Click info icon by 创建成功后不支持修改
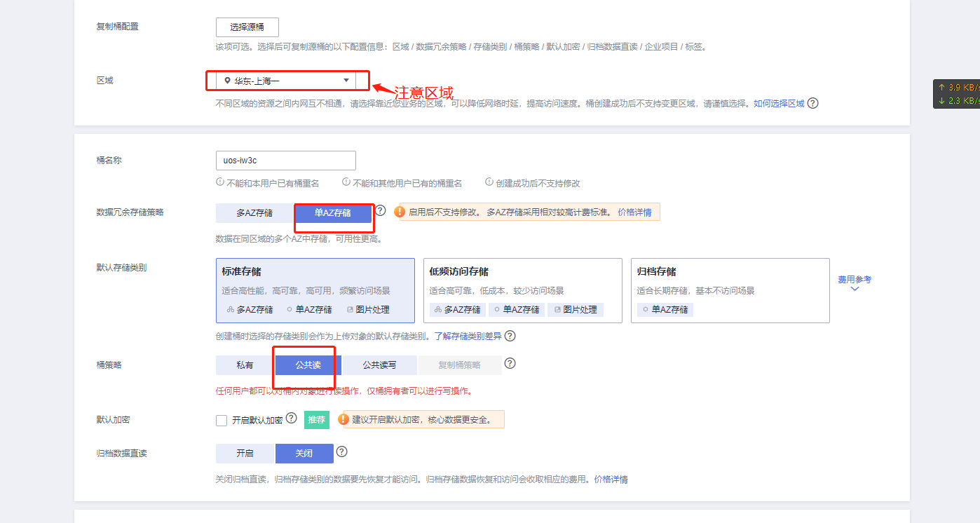This screenshot has height=523, width=980. click(x=489, y=182)
